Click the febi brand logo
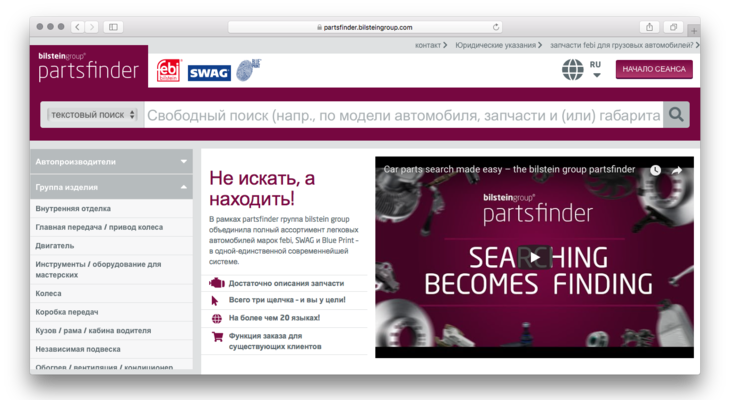Image resolution: width=730 pixels, height=400 pixels. (x=169, y=71)
